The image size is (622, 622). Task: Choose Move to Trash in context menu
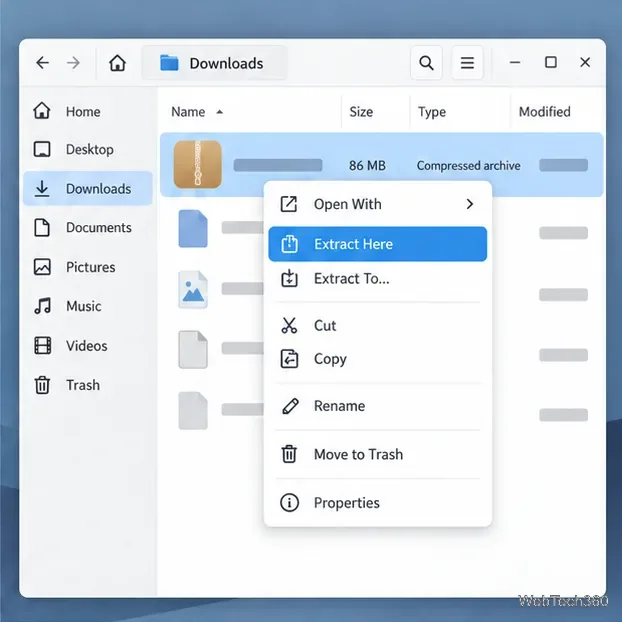[378, 454]
